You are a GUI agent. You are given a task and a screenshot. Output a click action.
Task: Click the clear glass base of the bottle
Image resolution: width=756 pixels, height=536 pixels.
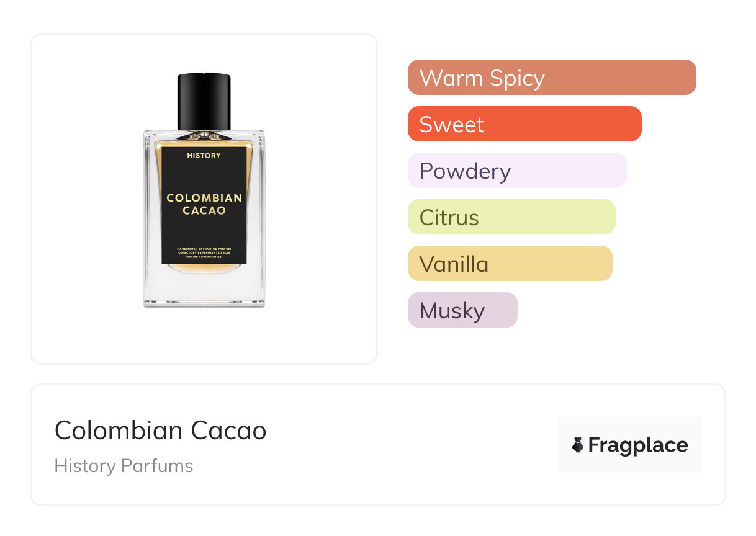tap(204, 289)
